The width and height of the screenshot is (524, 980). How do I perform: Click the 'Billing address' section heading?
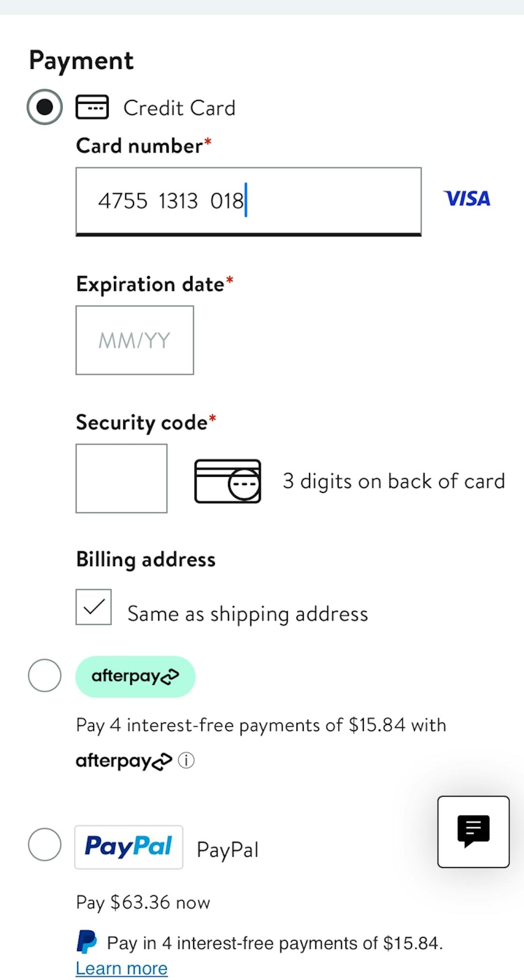(x=145, y=559)
